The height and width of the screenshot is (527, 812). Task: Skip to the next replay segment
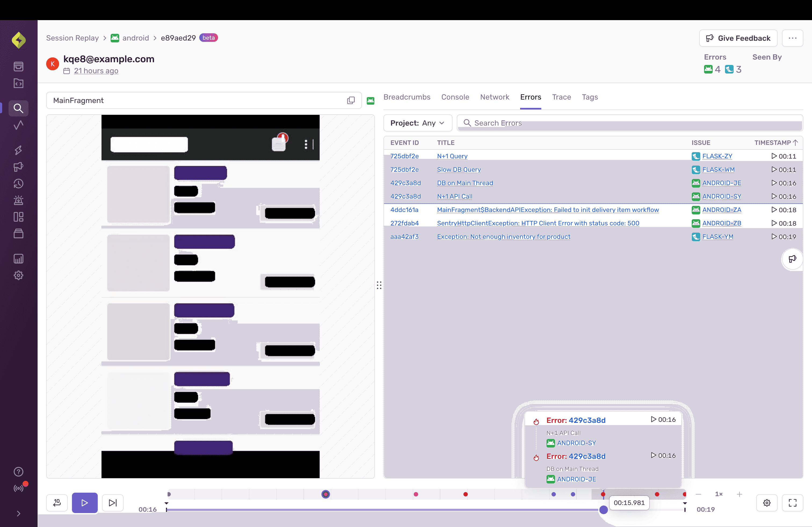113,503
